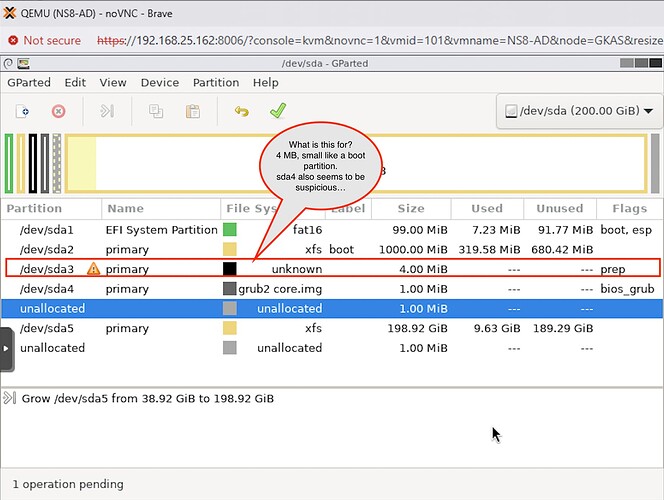Screen dimensions: 664x500
Task: Click '1 operation pending' status bar text
Action: (x=68, y=484)
